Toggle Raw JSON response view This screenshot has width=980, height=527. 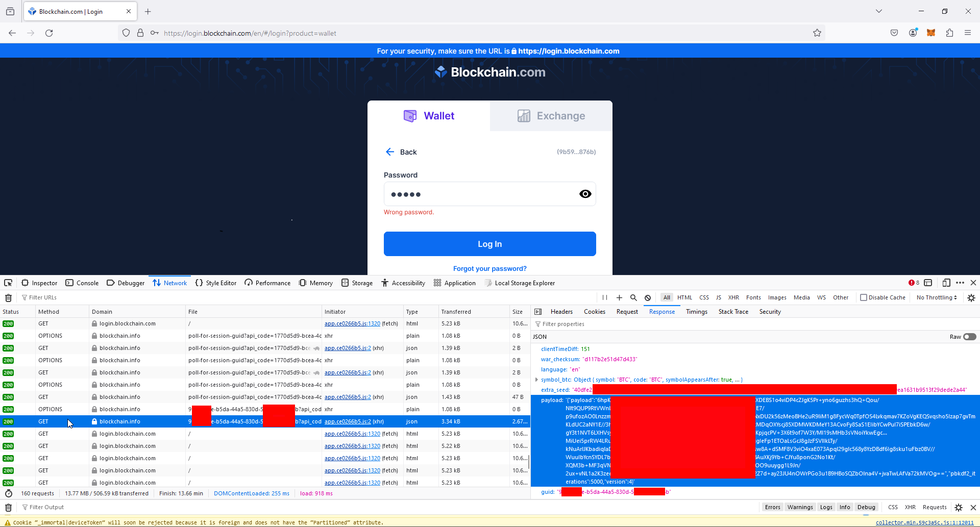[968, 337]
